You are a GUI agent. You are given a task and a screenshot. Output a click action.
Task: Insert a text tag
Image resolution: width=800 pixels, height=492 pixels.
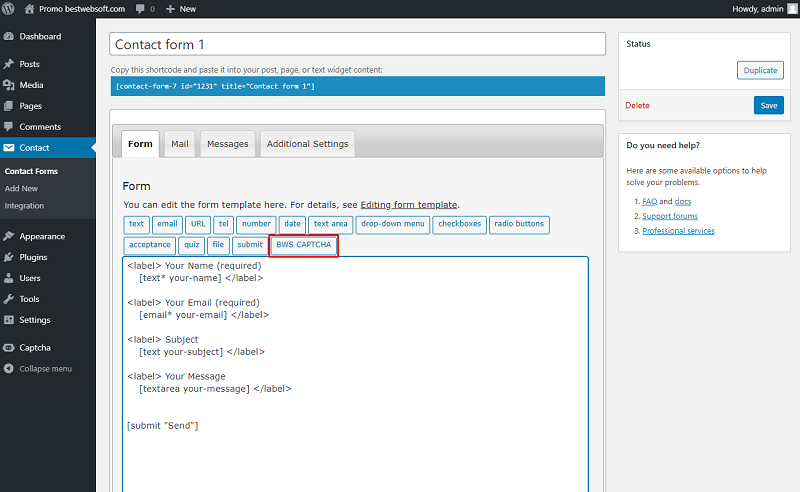coord(136,224)
